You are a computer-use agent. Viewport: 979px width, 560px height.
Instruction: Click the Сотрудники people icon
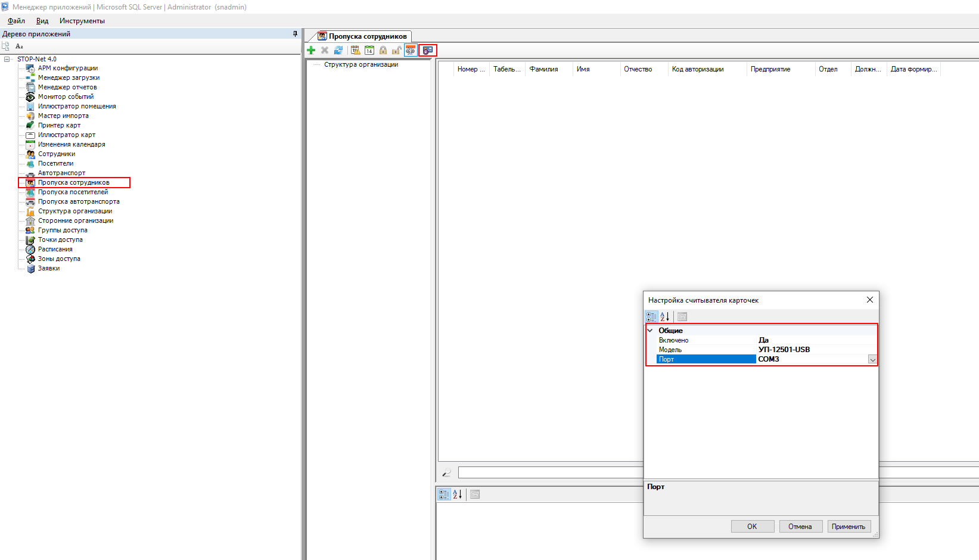click(30, 154)
